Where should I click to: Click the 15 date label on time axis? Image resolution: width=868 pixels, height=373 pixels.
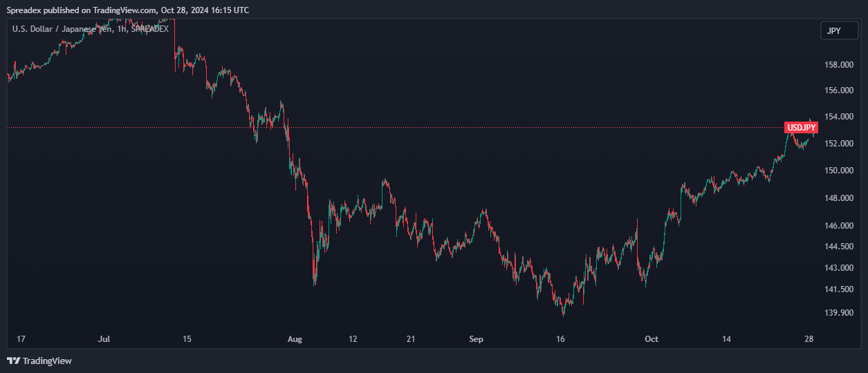186,339
